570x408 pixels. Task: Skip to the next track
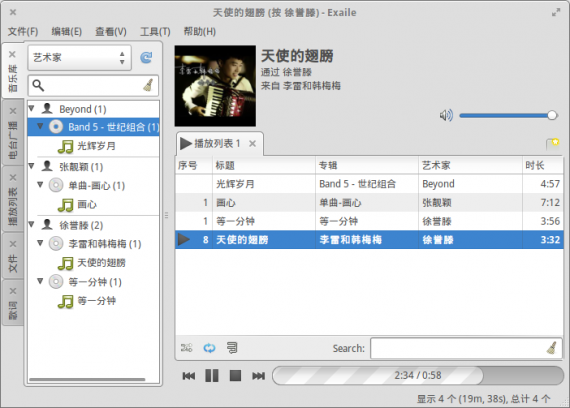(x=258, y=376)
